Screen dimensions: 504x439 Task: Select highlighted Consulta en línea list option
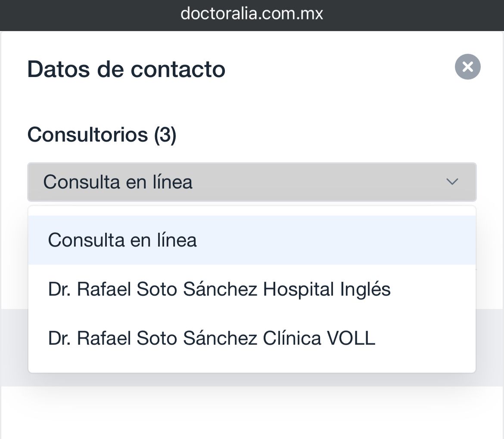click(122, 240)
